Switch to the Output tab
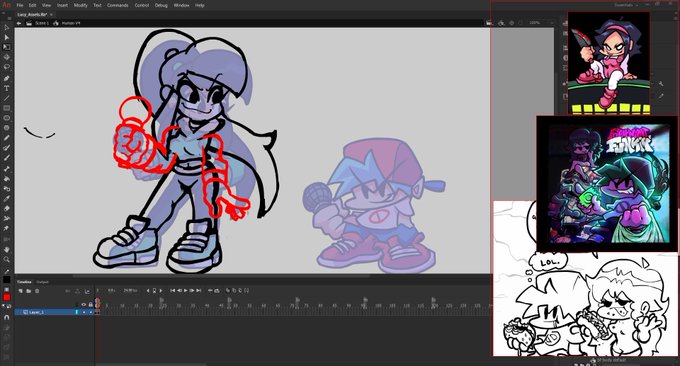 coord(42,282)
